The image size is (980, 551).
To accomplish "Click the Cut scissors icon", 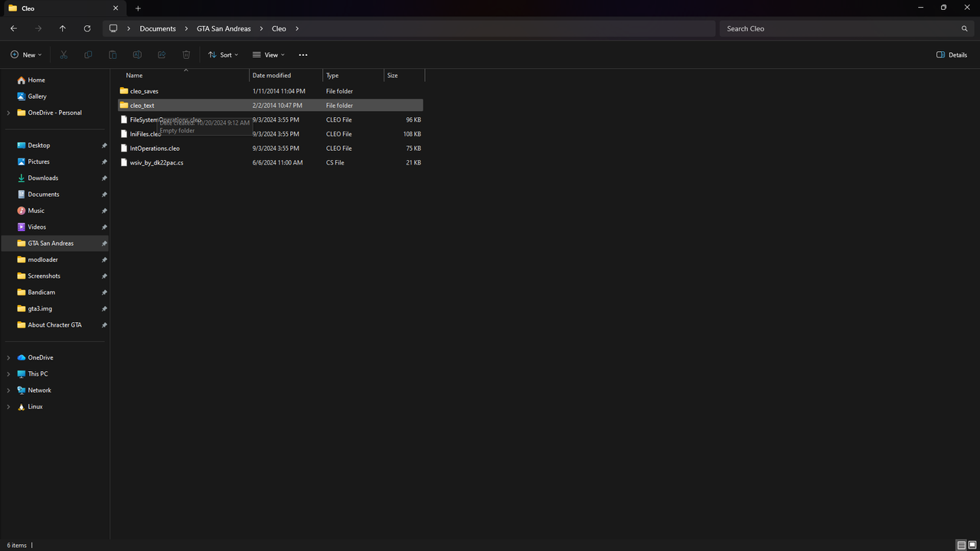I will 64,55.
